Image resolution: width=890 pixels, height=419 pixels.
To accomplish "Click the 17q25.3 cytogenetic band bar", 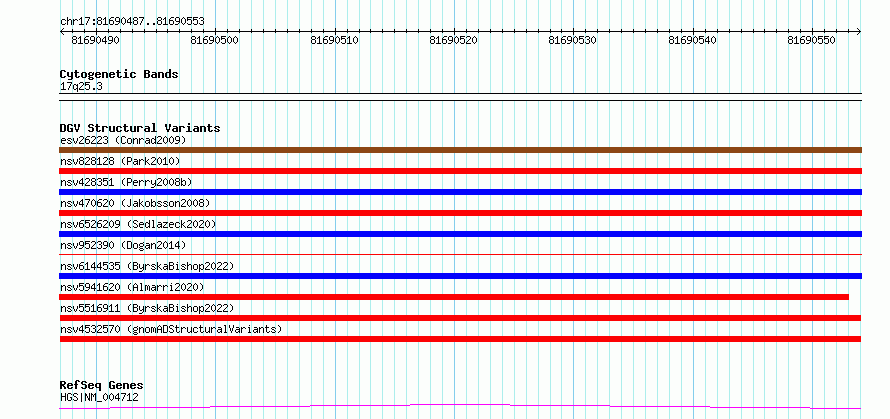I will coord(460,97).
